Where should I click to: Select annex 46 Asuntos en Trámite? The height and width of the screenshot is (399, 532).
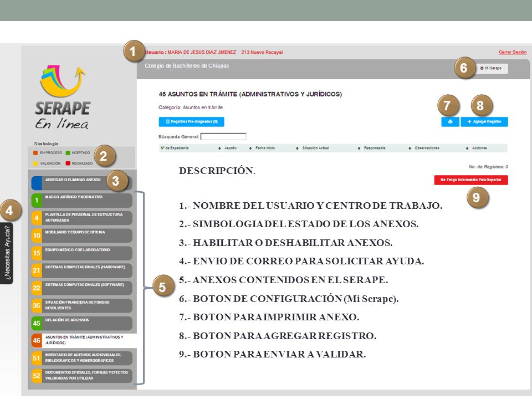84,340
